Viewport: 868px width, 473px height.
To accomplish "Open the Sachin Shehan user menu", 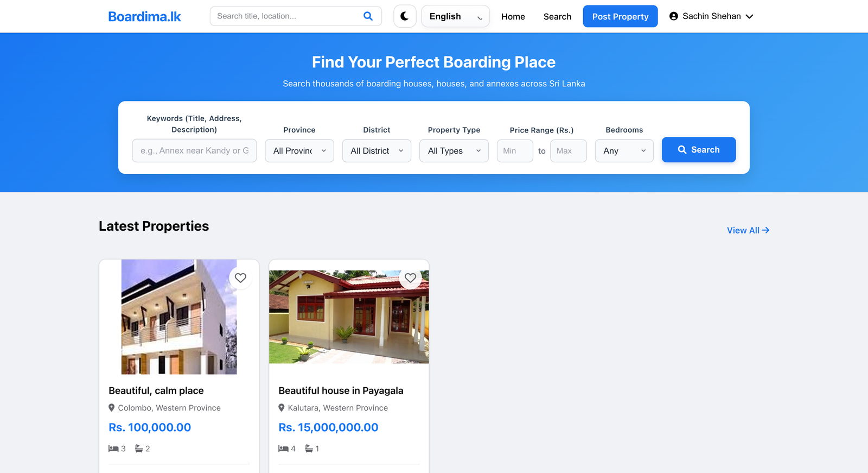I will click(x=711, y=16).
